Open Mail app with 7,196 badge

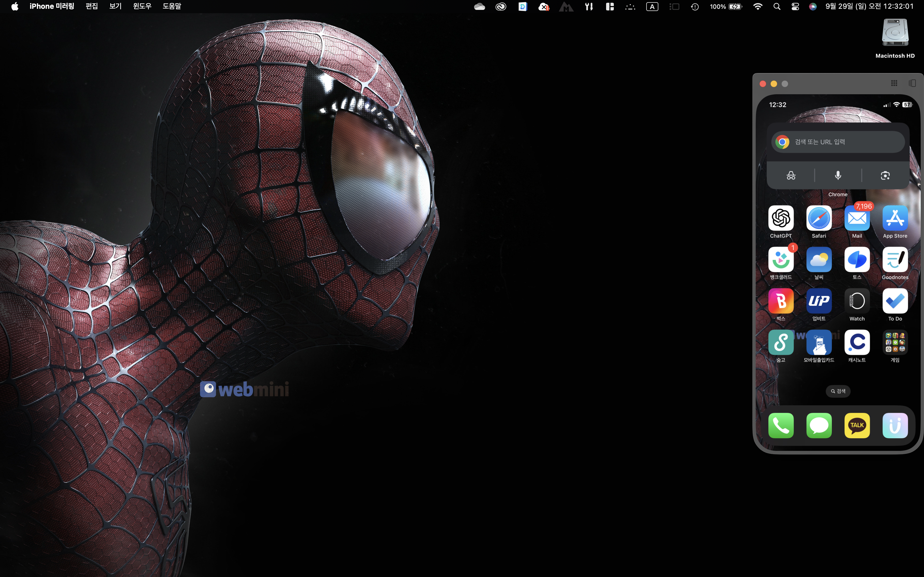857,218
